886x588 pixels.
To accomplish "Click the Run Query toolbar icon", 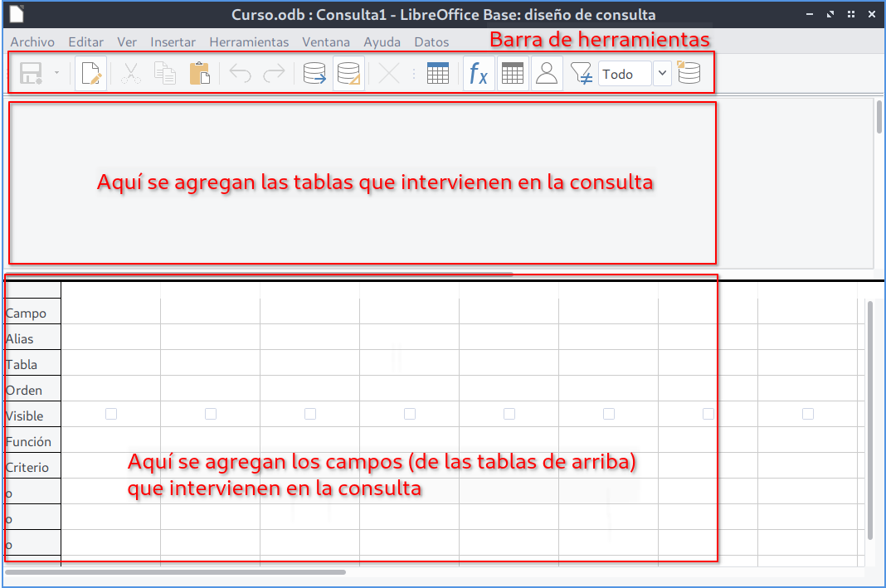I will point(314,74).
